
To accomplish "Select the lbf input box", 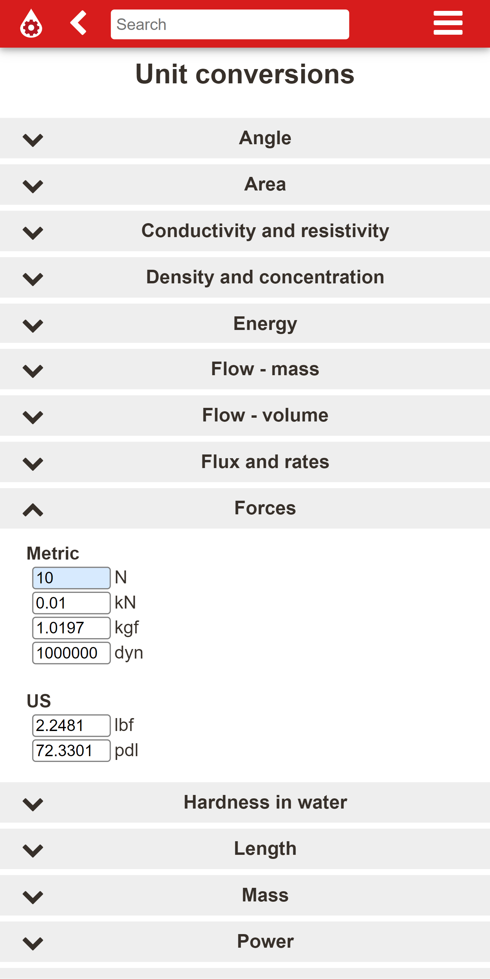I will point(72,726).
